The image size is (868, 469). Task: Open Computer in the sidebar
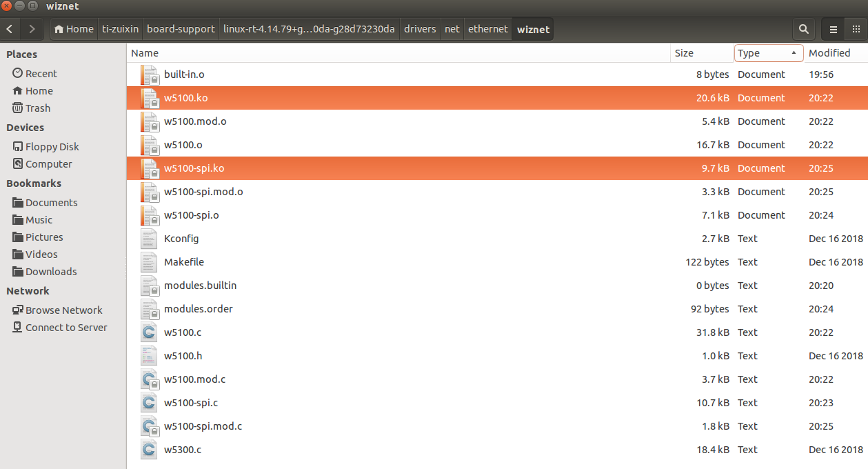click(42, 164)
